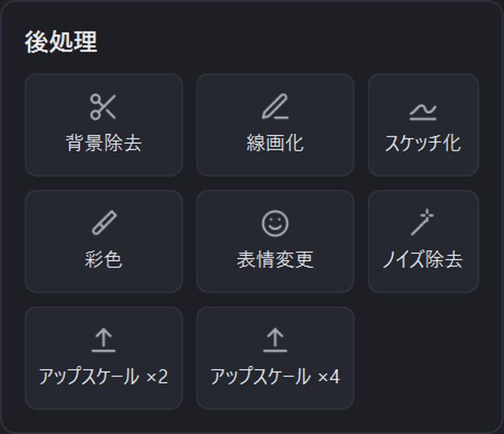Start the 彩色 process

(104, 241)
